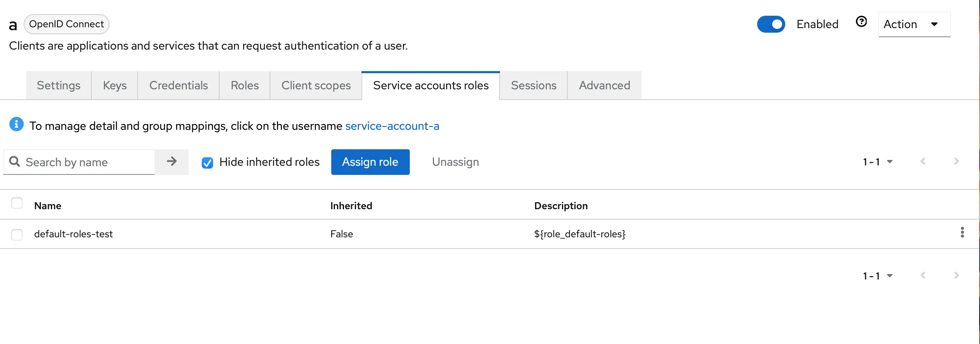Open the service-account-a user link
Image resolution: width=980 pixels, height=344 pixels.
392,126
